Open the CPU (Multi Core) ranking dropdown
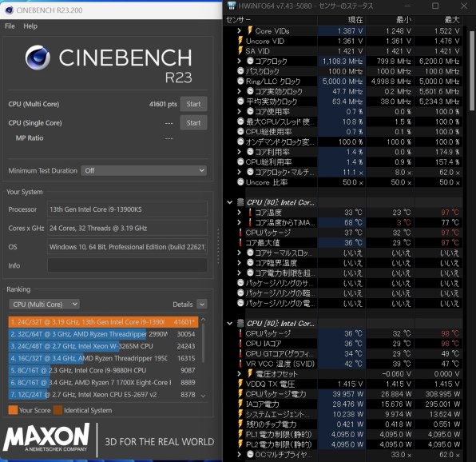 click(x=44, y=305)
